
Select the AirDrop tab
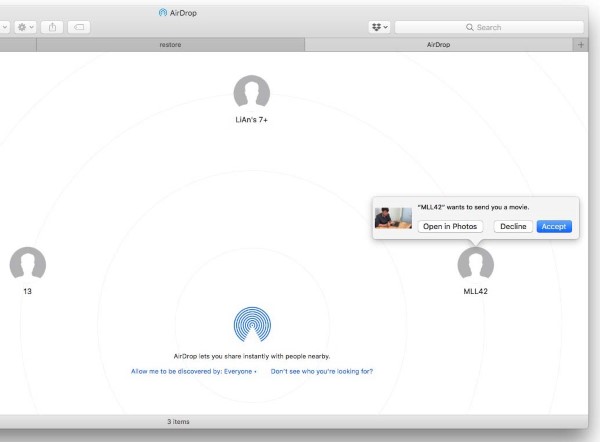[438, 45]
